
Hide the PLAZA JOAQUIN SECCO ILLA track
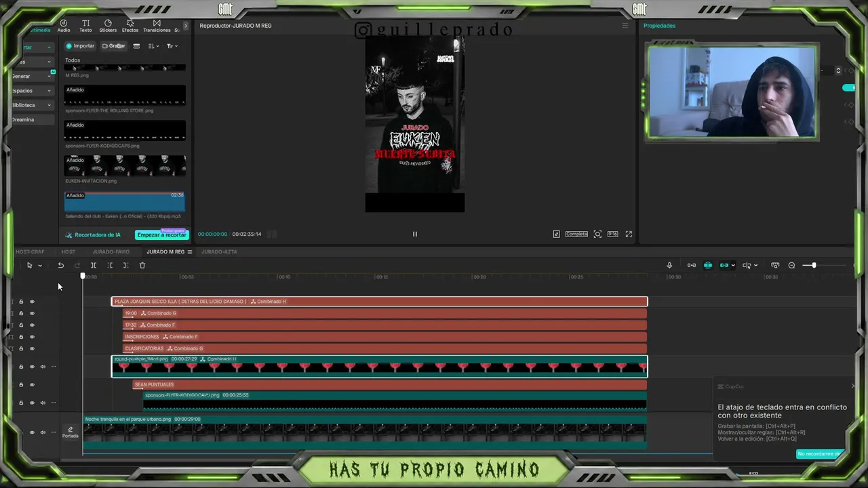(x=32, y=302)
